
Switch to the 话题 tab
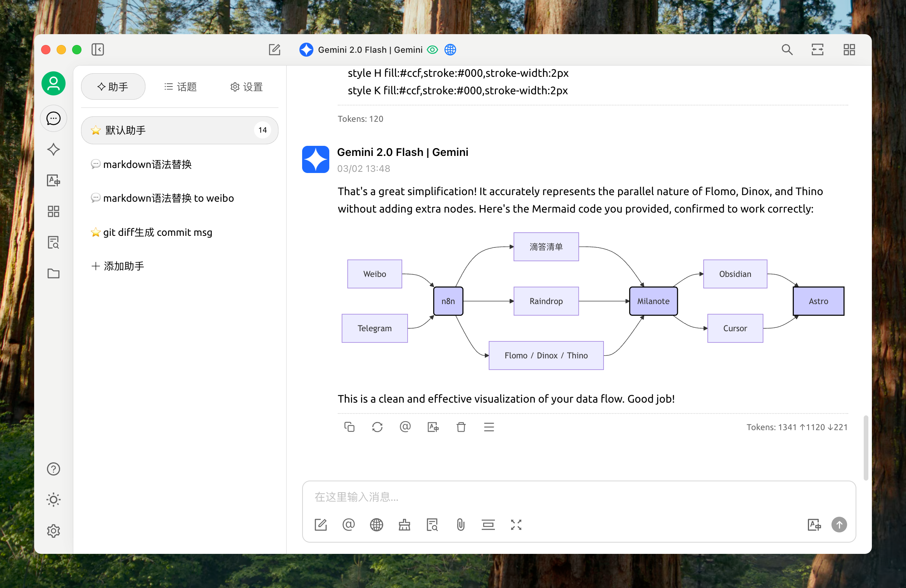(x=181, y=87)
